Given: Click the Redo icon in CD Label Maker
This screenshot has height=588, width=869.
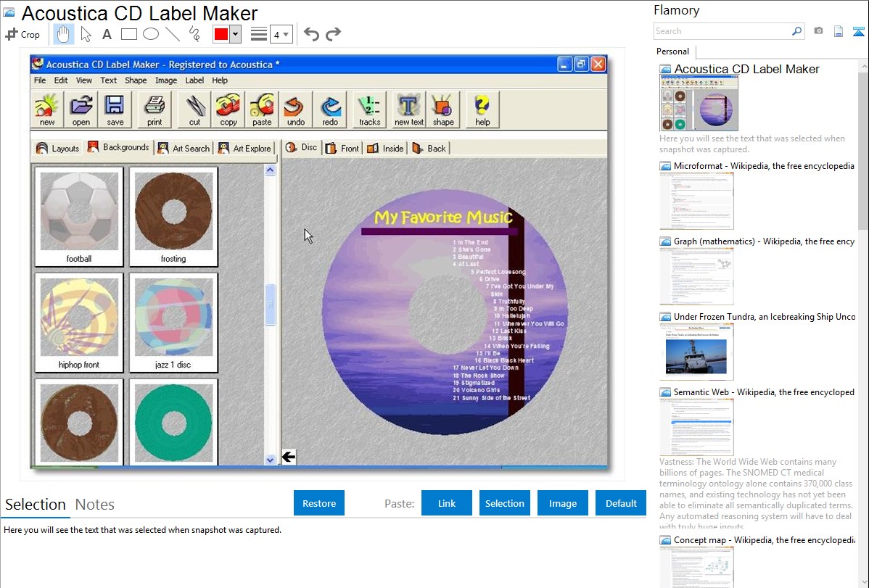Looking at the screenshot, I should (330, 109).
